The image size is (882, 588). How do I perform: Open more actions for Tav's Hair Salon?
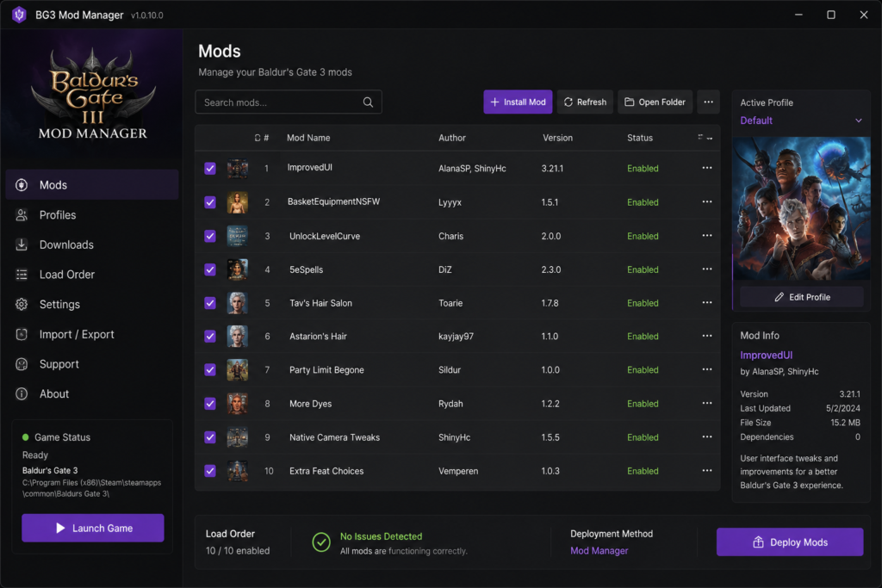[x=707, y=302]
